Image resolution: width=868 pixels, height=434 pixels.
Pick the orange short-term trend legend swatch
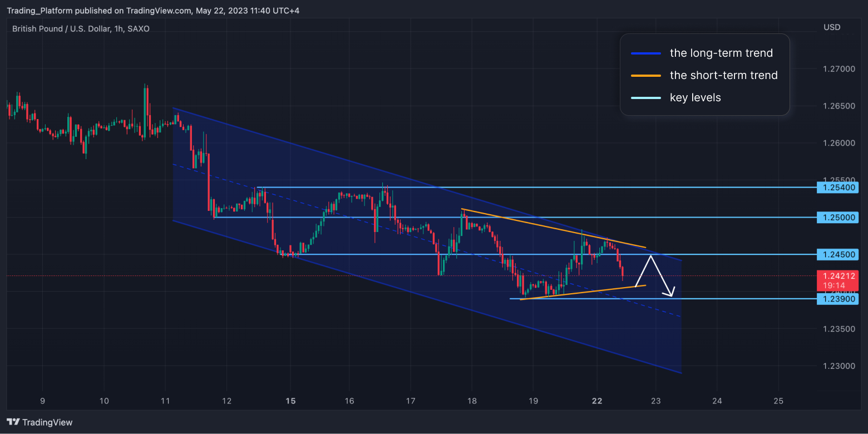point(646,76)
